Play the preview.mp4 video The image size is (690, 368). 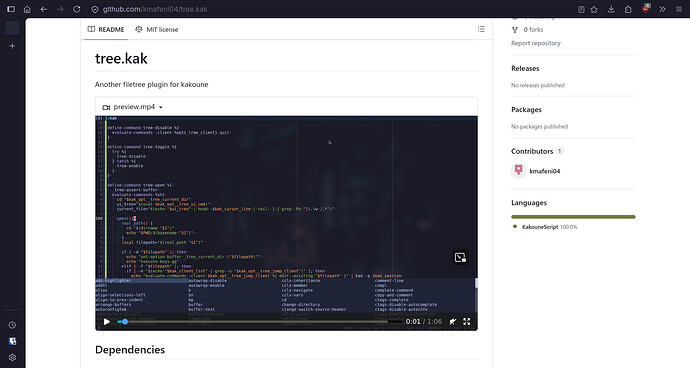point(106,322)
